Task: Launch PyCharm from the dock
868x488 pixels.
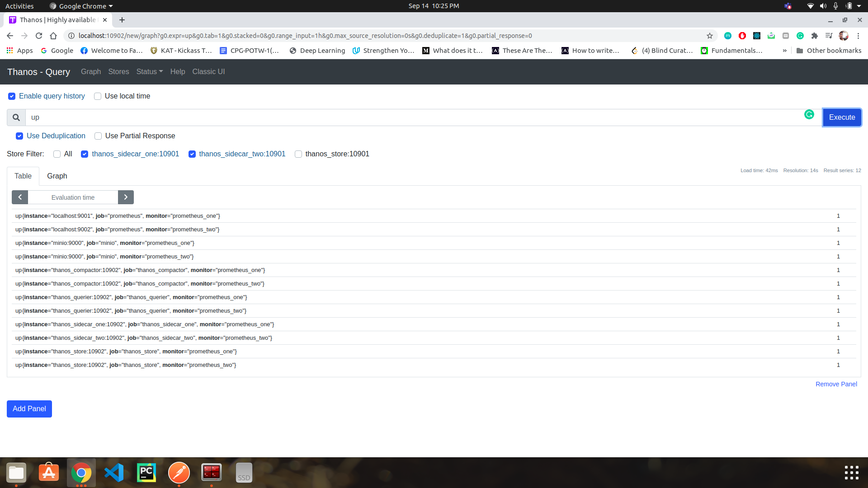Action: pyautogui.click(x=146, y=473)
